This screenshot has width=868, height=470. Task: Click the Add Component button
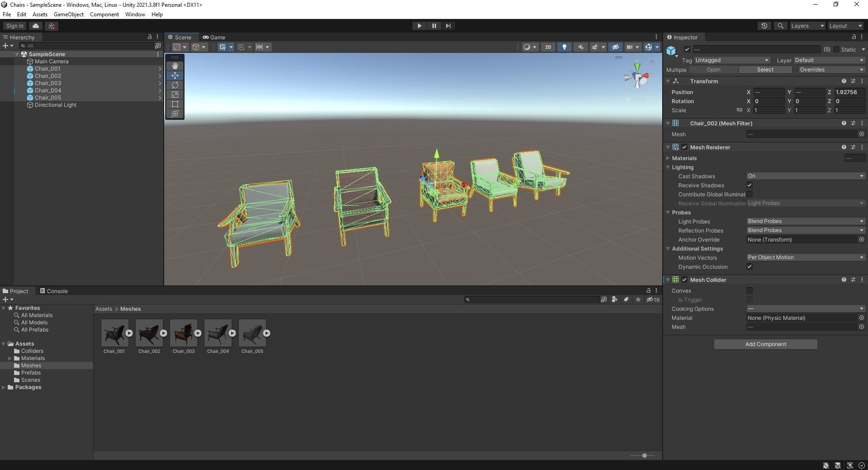[x=765, y=344]
